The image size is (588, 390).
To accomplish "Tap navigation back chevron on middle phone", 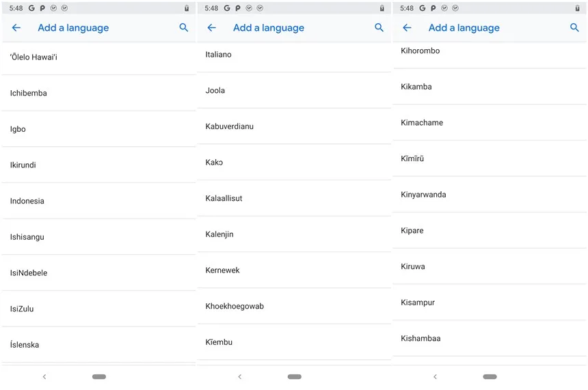I will click(x=239, y=376).
